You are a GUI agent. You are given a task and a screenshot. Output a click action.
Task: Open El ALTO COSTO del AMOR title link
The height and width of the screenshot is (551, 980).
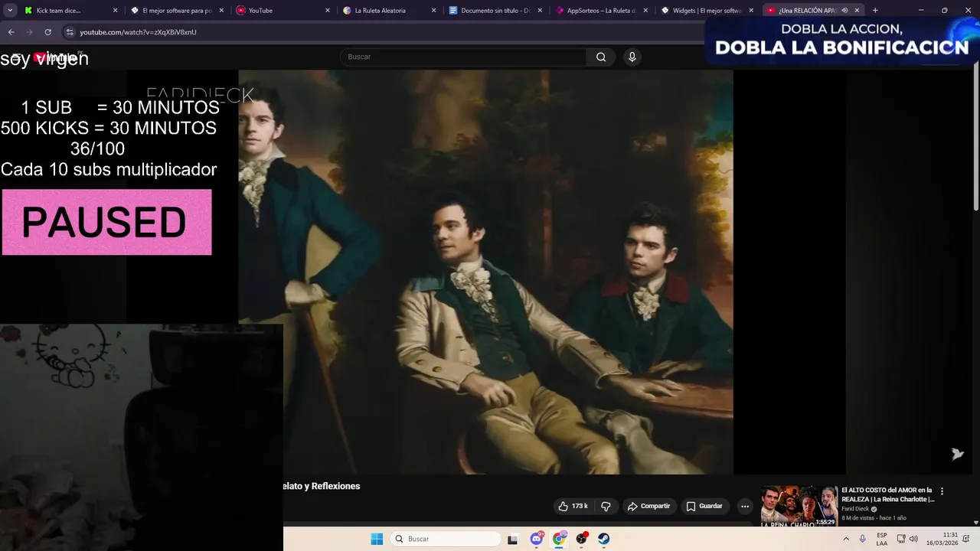[887, 494]
